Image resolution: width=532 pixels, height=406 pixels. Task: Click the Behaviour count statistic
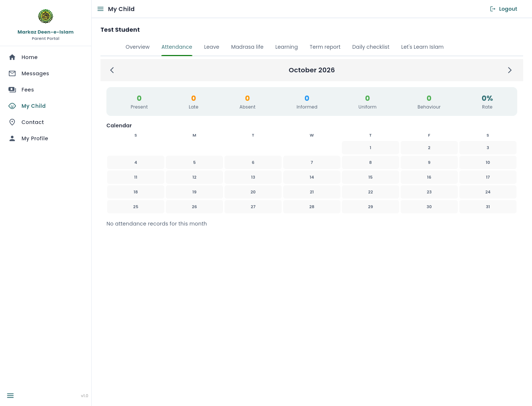(x=429, y=101)
